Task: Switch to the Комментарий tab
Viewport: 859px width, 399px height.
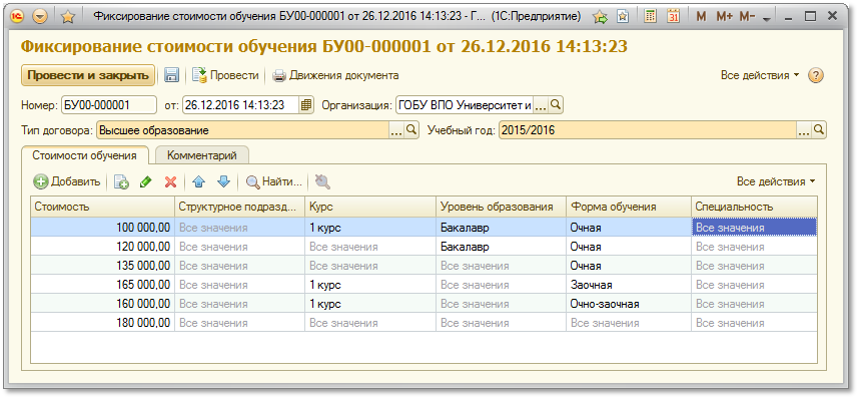Action: [202, 155]
